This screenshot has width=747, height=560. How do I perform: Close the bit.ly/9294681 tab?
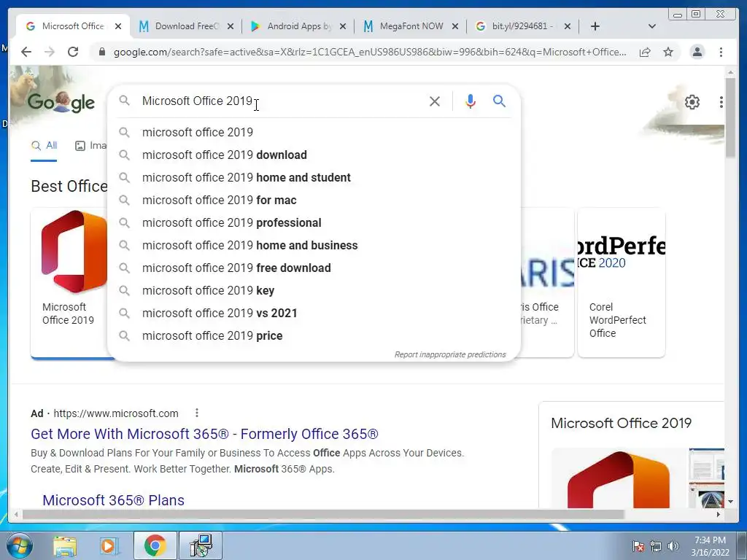pos(568,26)
